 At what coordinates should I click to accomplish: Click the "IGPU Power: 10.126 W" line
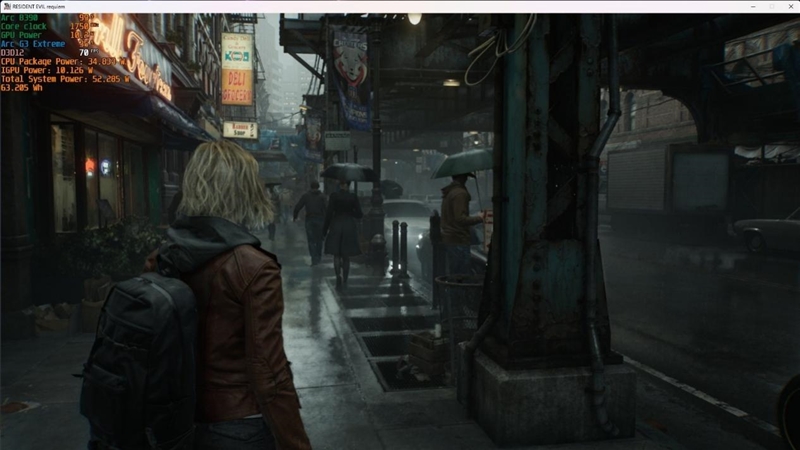click(47, 70)
